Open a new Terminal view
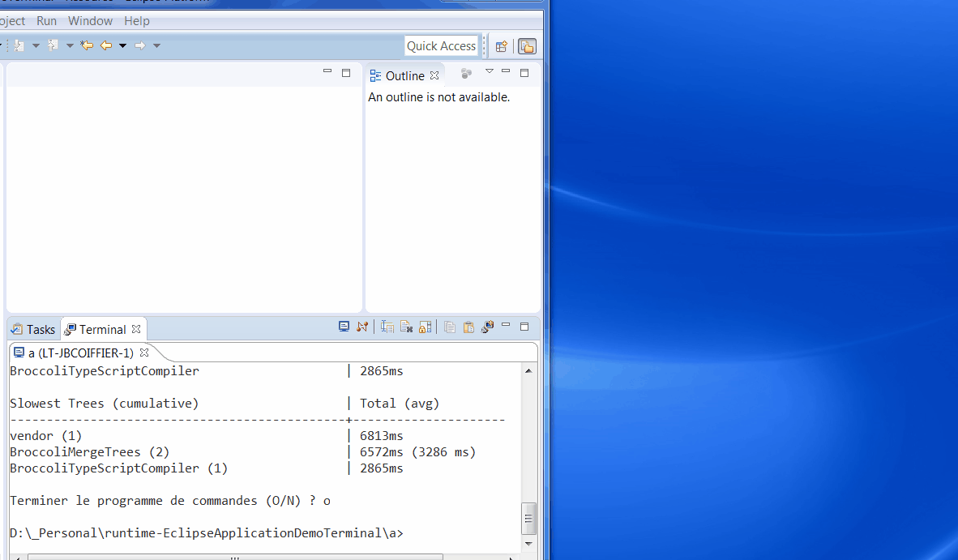Screen dimensions: 958x560 487,327
